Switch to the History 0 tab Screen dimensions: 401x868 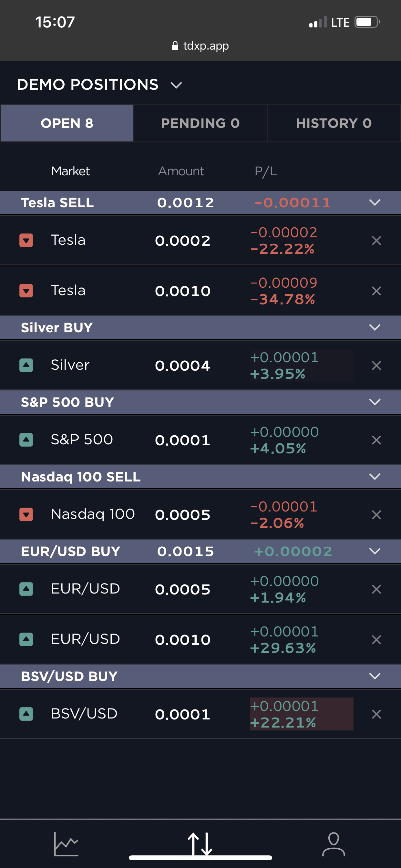tap(334, 123)
